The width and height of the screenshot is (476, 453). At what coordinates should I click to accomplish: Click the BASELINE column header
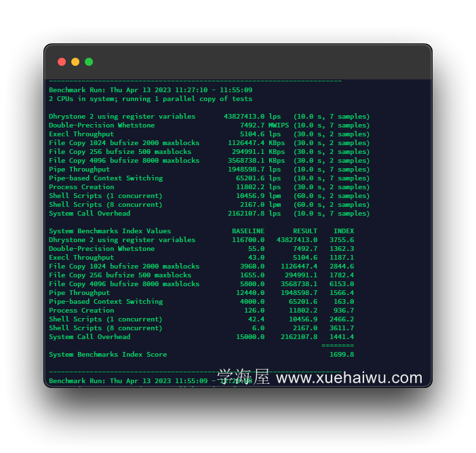click(x=248, y=231)
